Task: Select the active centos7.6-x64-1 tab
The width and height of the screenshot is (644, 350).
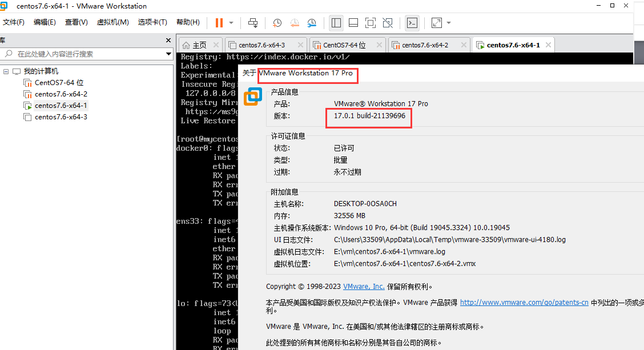Action: pos(513,45)
